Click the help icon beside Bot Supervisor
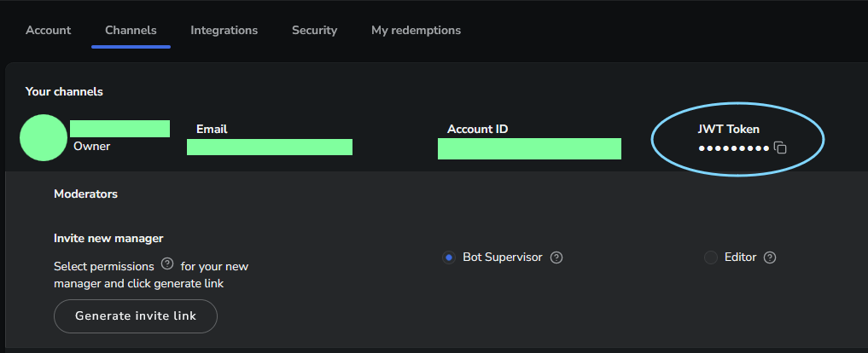868x353 pixels. click(556, 258)
